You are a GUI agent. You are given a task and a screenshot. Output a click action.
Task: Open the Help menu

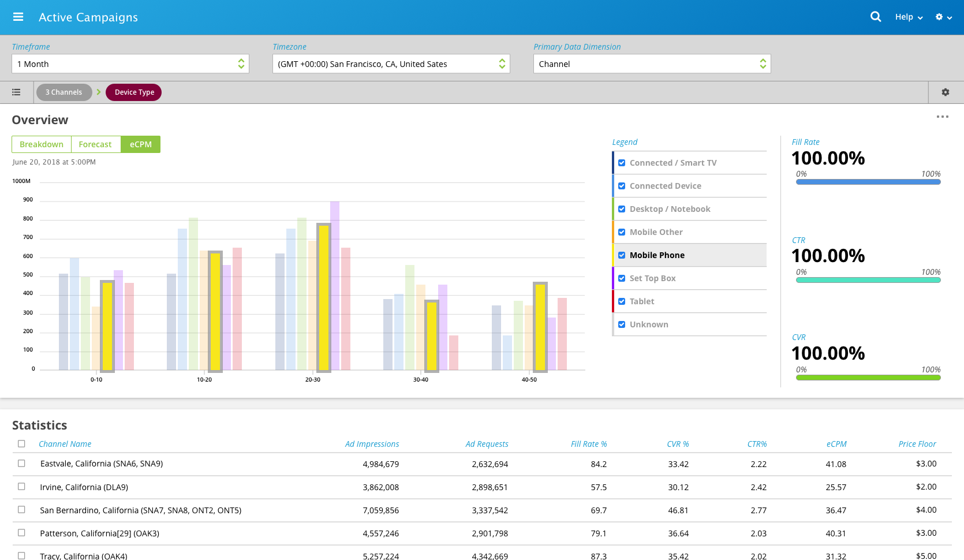tap(909, 17)
